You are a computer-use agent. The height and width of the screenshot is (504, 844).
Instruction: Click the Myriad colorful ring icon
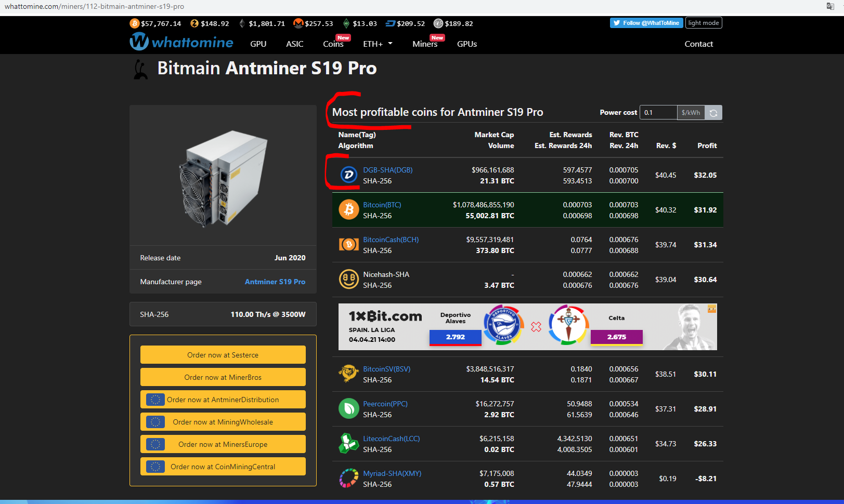click(349, 479)
